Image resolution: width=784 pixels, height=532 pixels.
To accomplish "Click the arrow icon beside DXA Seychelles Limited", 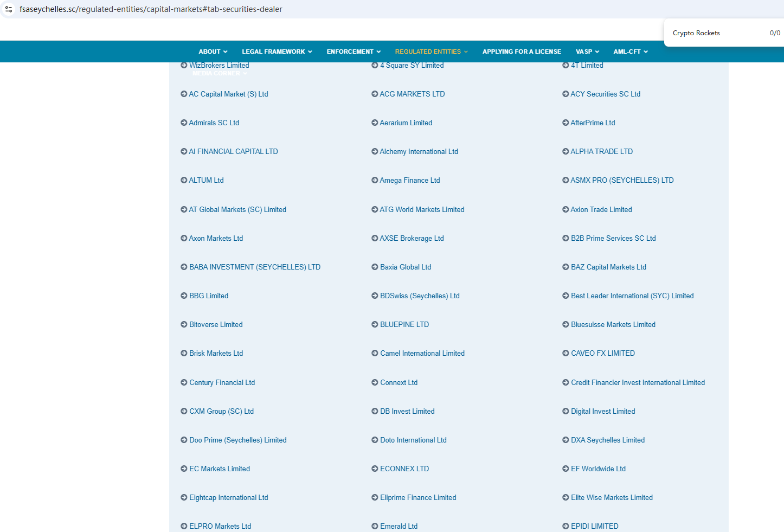I will [565, 440].
